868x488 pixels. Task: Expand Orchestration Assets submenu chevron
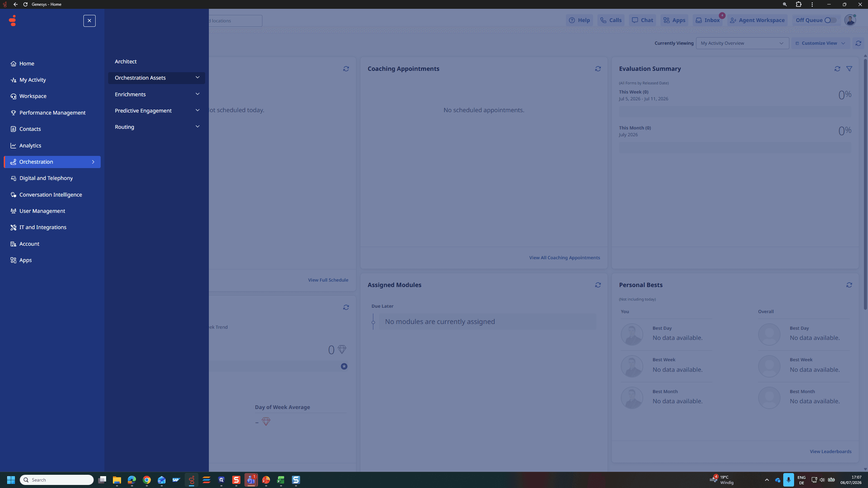197,78
